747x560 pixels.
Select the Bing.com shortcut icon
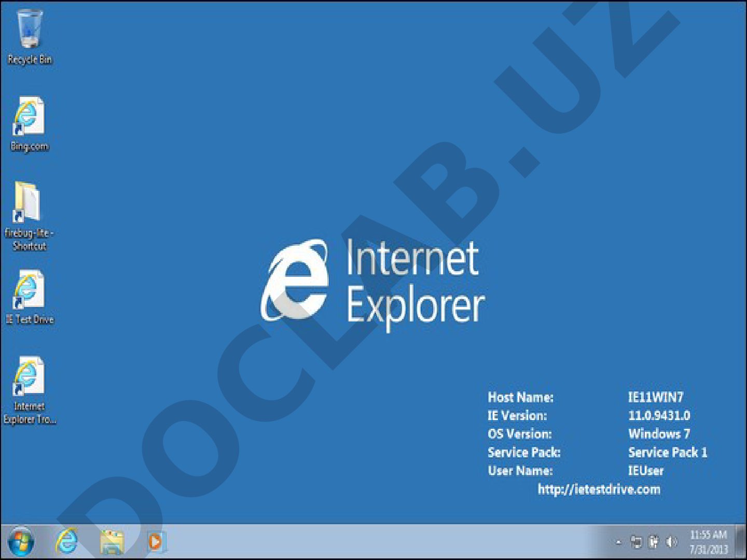(x=29, y=116)
